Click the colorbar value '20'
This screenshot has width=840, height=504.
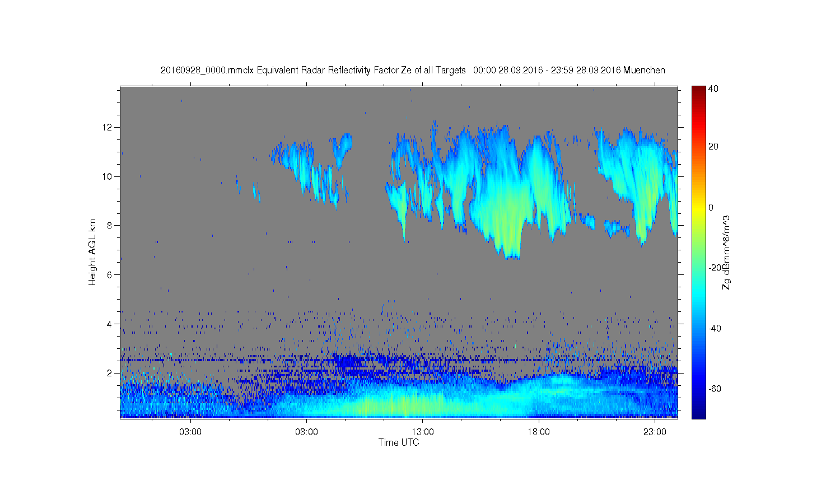713,147
